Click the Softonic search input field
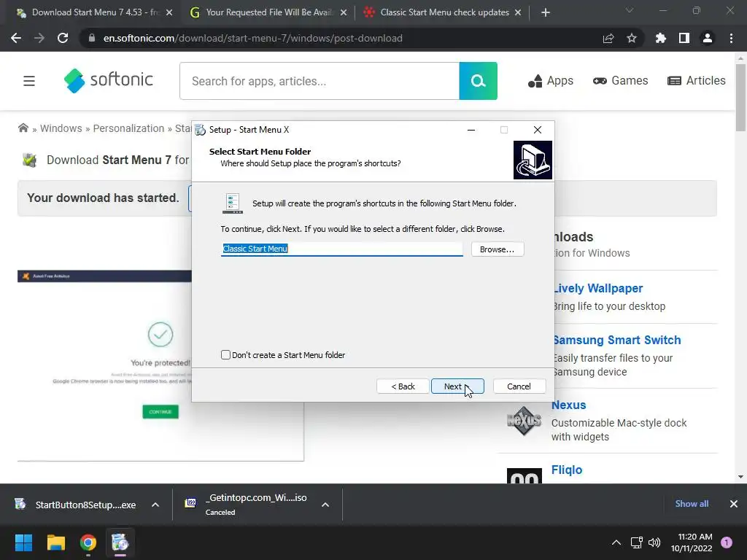This screenshot has height=560, width=747. (320, 81)
